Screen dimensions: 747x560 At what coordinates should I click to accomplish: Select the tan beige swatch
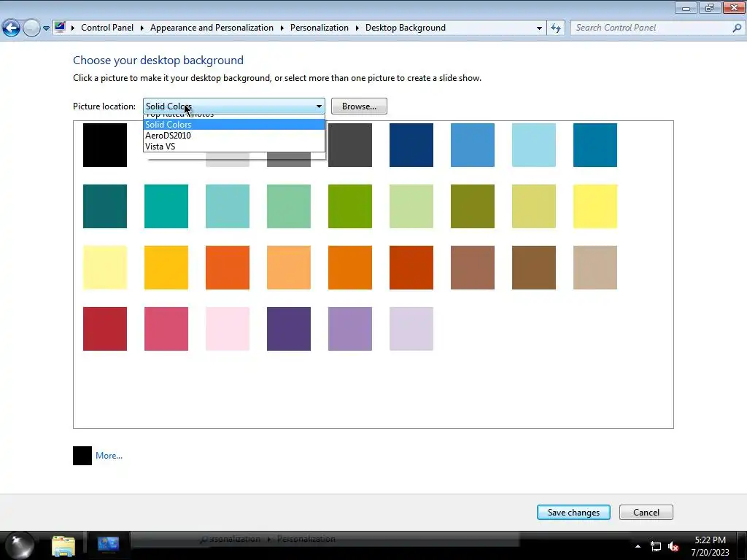595,267
